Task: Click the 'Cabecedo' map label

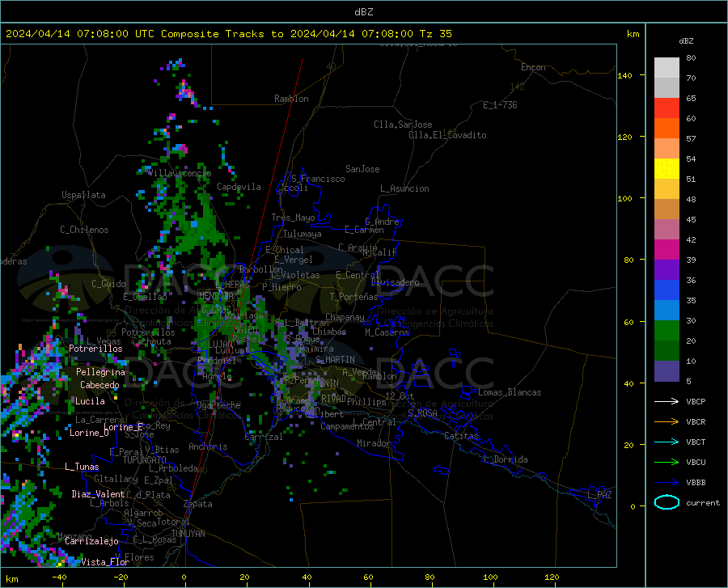Action: tap(99, 385)
